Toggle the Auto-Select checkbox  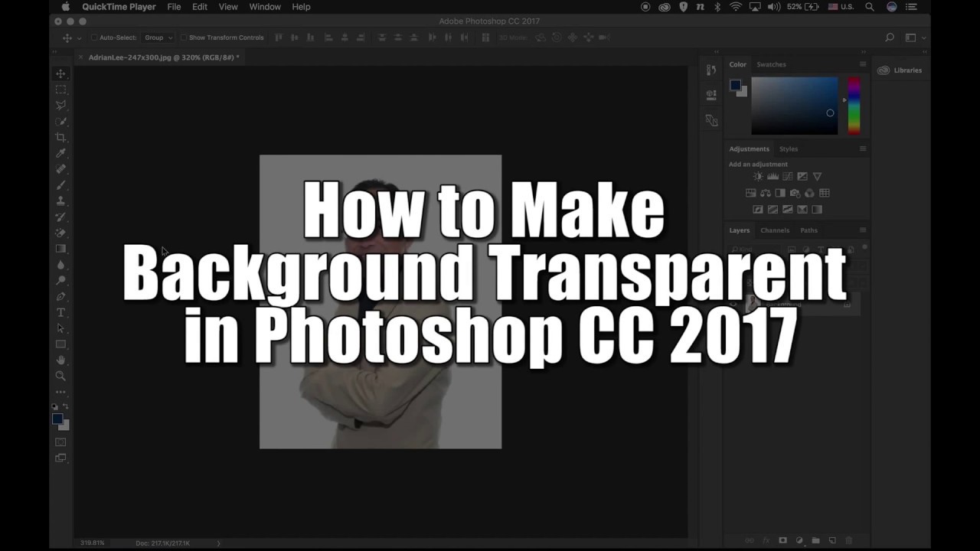click(x=94, y=37)
